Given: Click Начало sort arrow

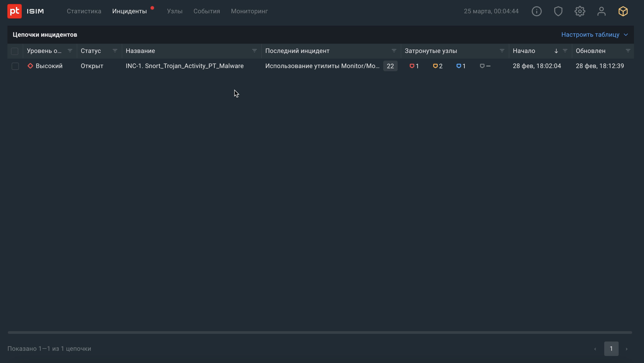Looking at the screenshot, I should click(556, 51).
